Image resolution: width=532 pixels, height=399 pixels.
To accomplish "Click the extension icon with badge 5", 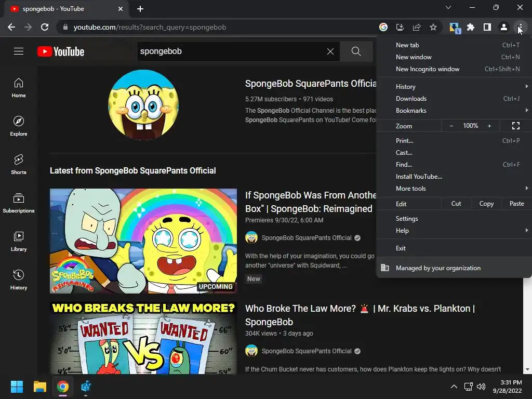I will click(454, 28).
